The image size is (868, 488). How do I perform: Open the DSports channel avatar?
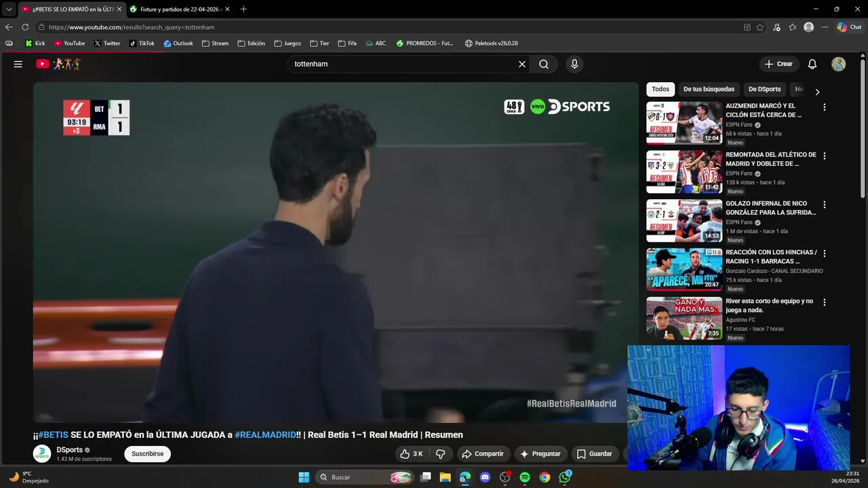coord(42,453)
